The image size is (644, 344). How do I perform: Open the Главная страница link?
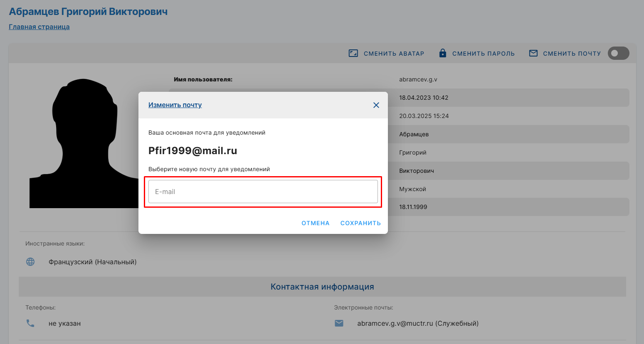(39, 27)
